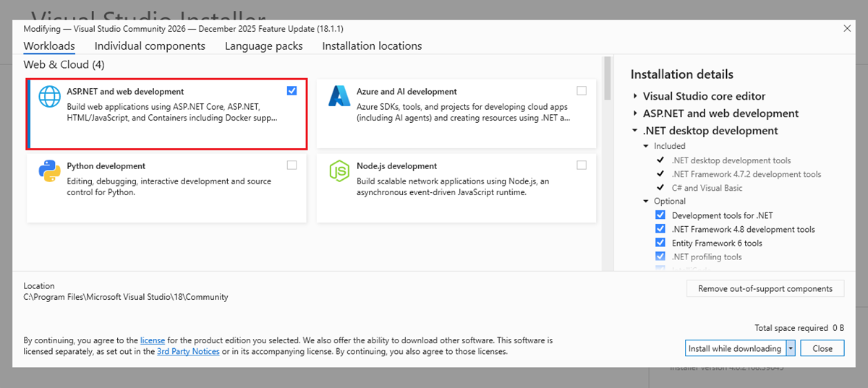Uncheck ASP.NET and web development workload
The width and height of the screenshot is (868, 388).
pos(292,91)
